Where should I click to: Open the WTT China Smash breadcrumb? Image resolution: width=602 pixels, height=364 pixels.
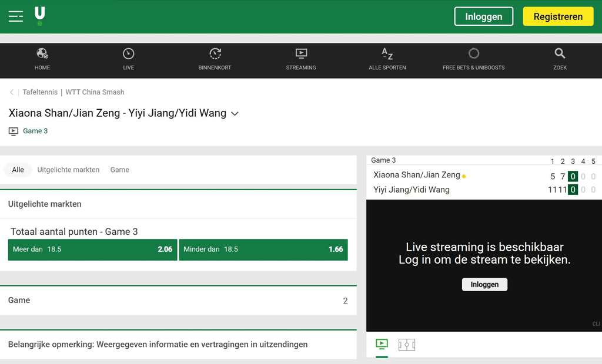(95, 92)
